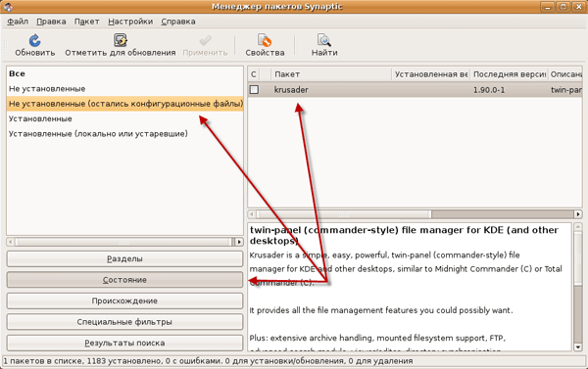The height and width of the screenshot is (369, 588).
Task: Minimize the Synaptic window
Action: [x=548, y=7]
